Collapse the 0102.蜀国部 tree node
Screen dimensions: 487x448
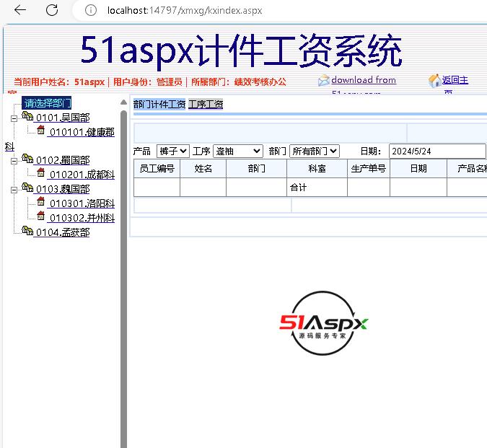[x=14, y=161]
